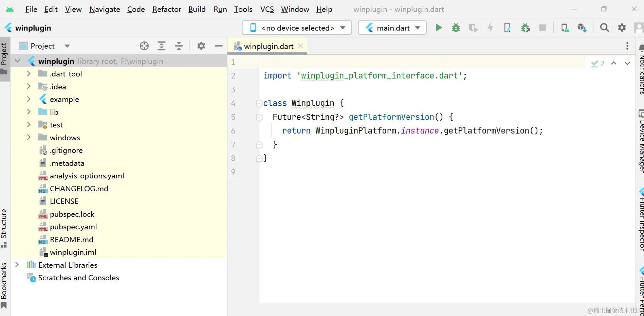Run main.dart with coverage

(x=473, y=28)
